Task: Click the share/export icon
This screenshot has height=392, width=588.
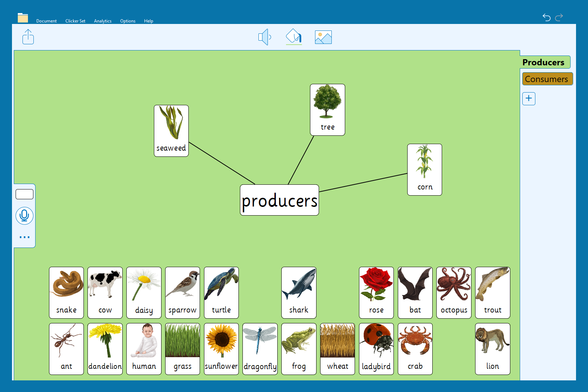Action: pos(28,37)
